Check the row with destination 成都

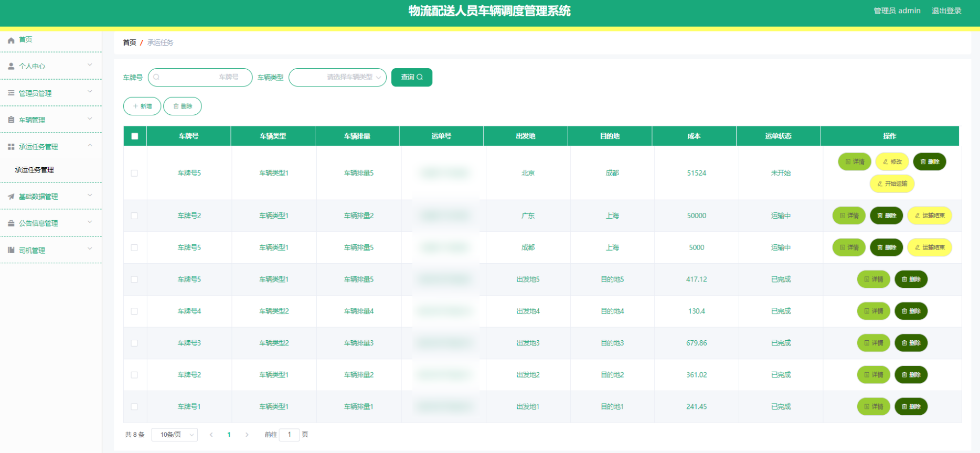134,173
